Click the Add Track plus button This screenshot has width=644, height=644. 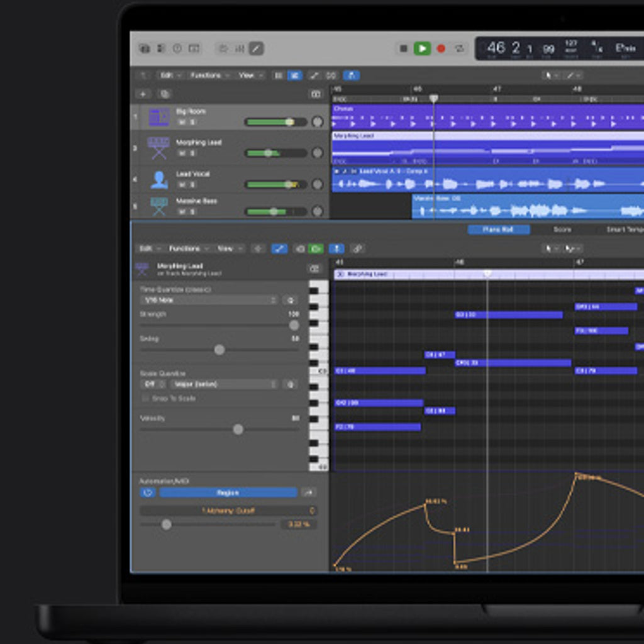(x=143, y=94)
